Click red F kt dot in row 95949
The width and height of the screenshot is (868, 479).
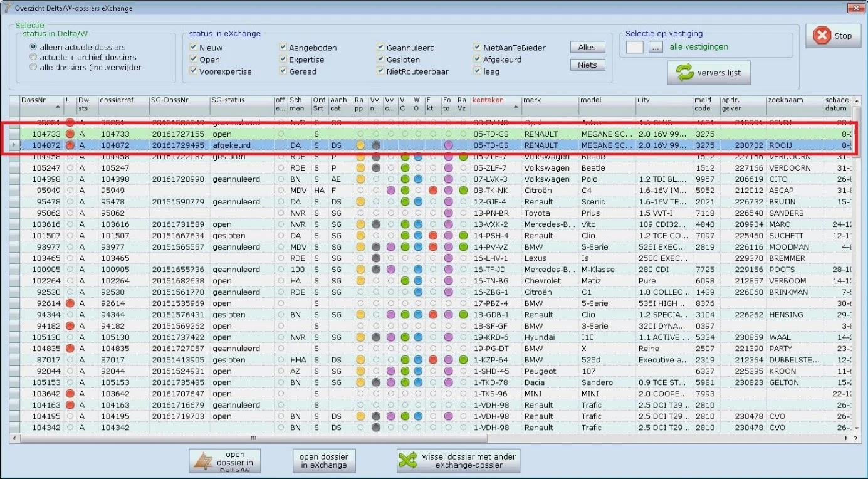433,191
